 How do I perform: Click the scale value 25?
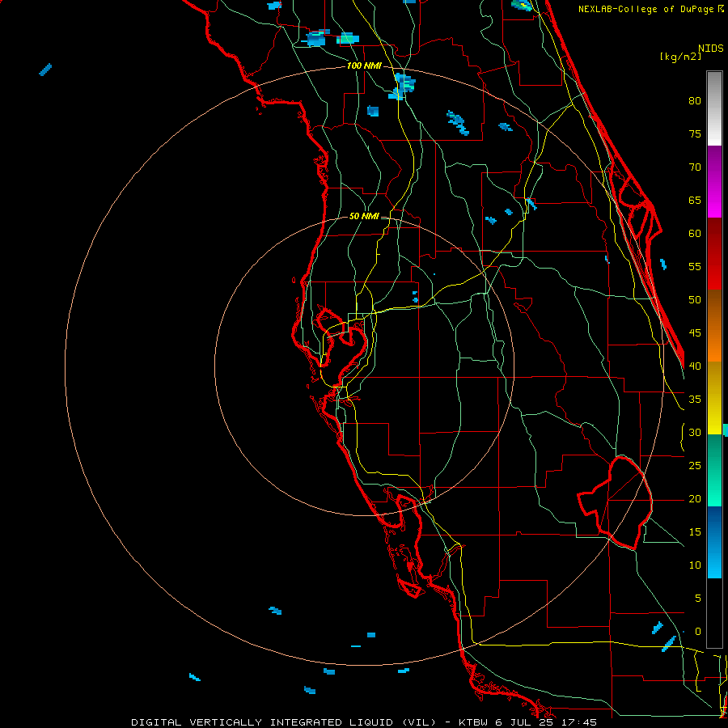click(x=695, y=465)
